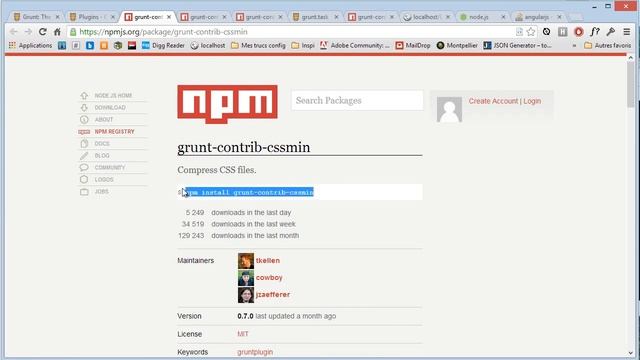
Task: Open the orange Blogger bookmark icon
Action: (104, 46)
